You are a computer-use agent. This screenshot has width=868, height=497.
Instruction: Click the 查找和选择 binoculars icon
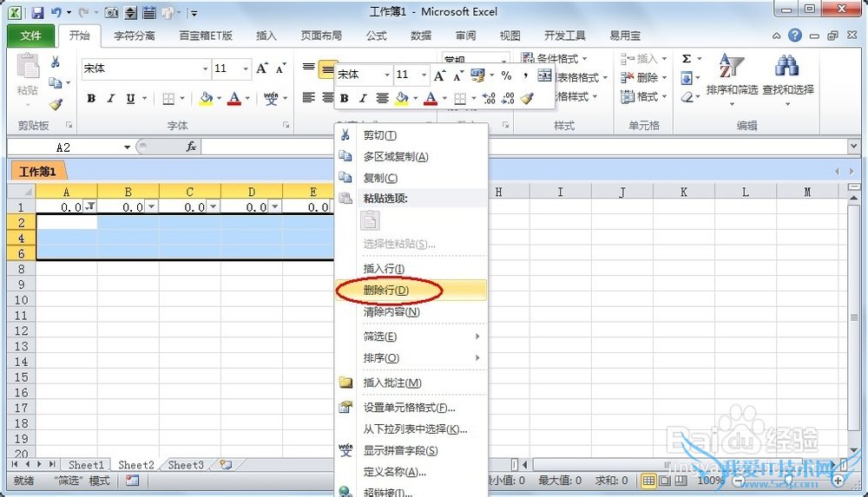pos(786,65)
